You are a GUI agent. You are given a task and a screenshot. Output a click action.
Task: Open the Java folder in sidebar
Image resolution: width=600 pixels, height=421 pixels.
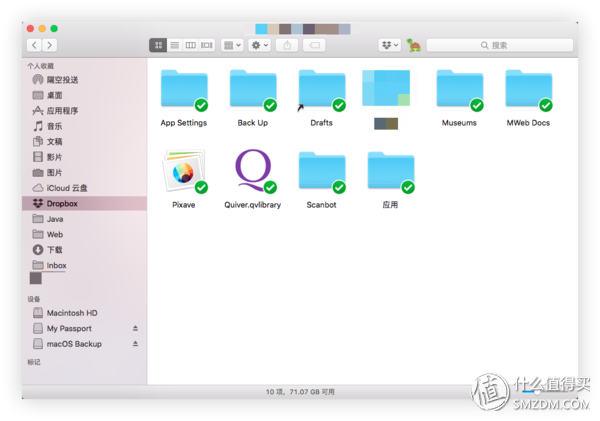pos(84,219)
